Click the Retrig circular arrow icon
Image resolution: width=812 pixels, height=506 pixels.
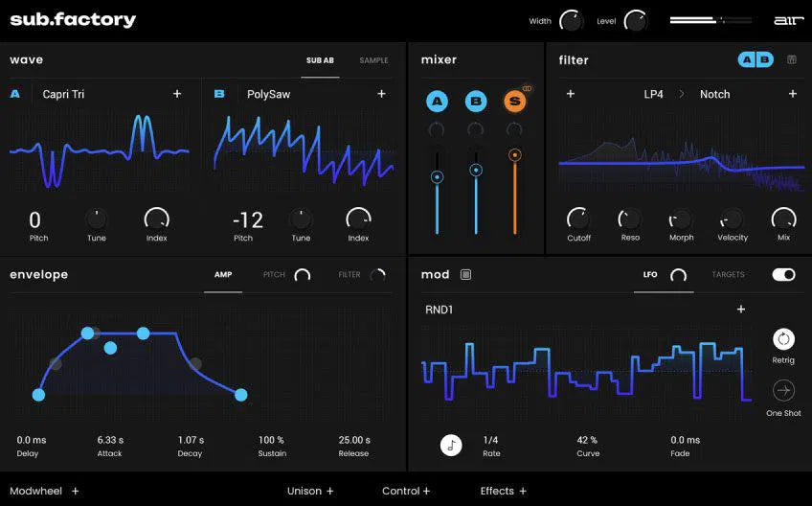pos(783,339)
